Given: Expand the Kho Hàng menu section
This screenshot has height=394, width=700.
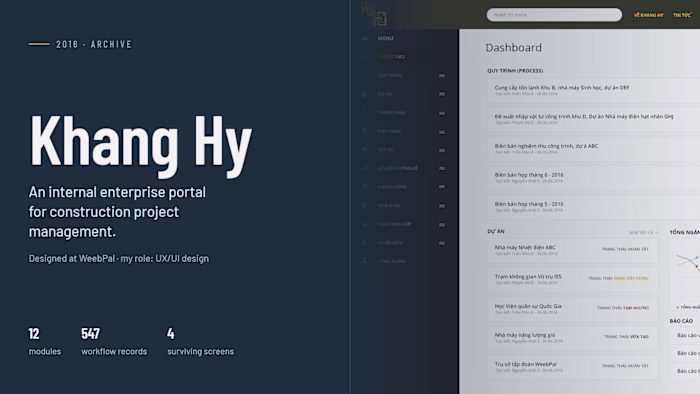Looking at the screenshot, I should (442, 132).
